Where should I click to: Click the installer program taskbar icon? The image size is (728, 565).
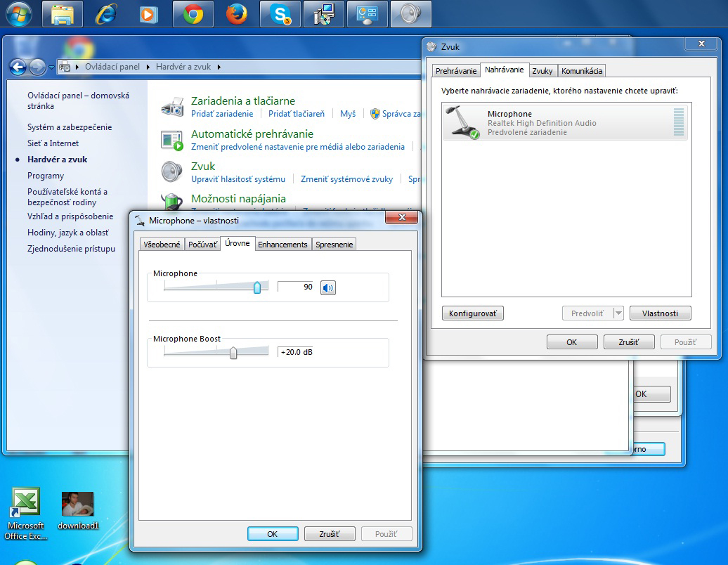(324, 14)
